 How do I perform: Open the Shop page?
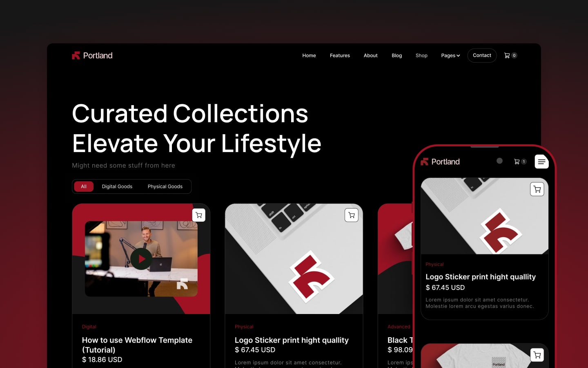(421, 56)
